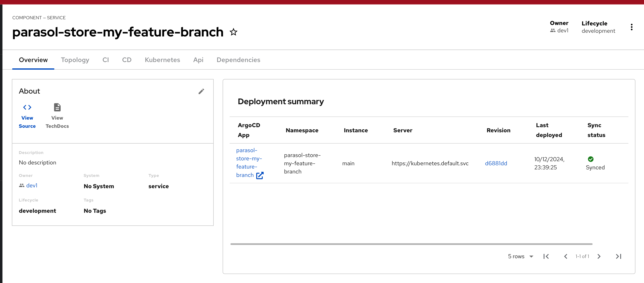Click the 1-1 of 1 pagination text
The width and height of the screenshot is (644, 283).
pos(582,256)
